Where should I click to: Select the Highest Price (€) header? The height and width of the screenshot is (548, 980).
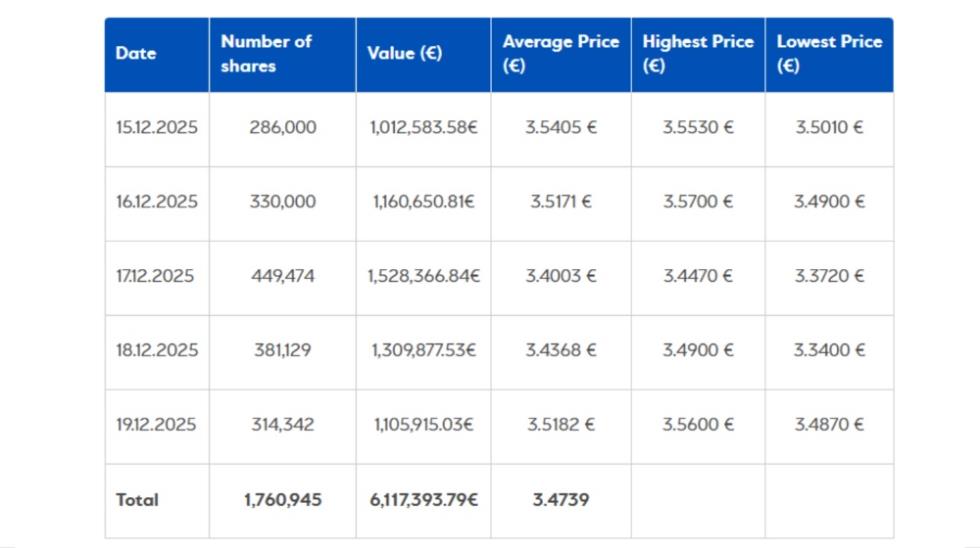[697, 54]
